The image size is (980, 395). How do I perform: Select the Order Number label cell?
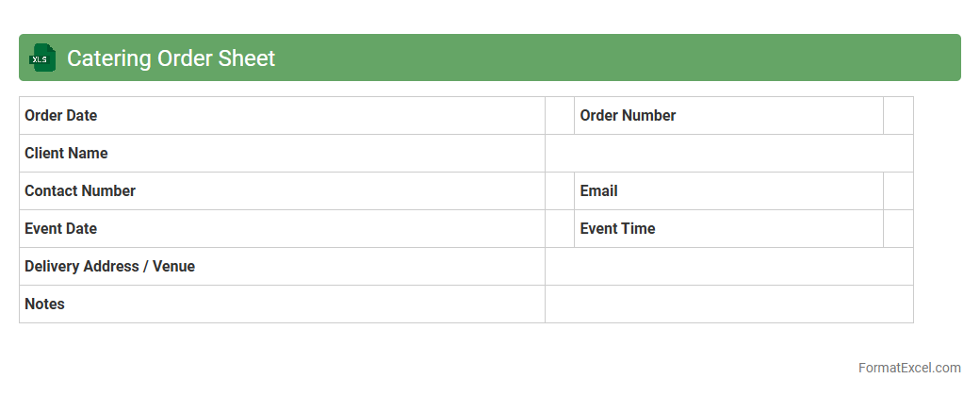click(728, 116)
